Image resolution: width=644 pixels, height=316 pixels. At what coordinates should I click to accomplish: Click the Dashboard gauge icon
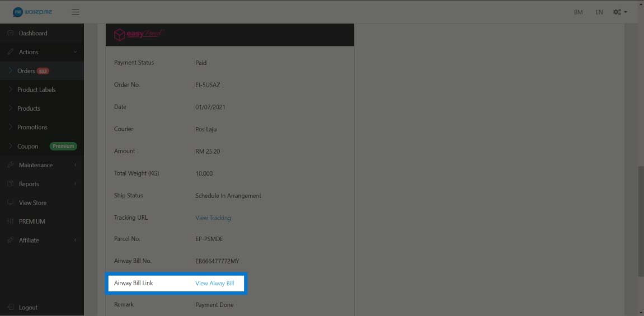click(x=11, y=33)
